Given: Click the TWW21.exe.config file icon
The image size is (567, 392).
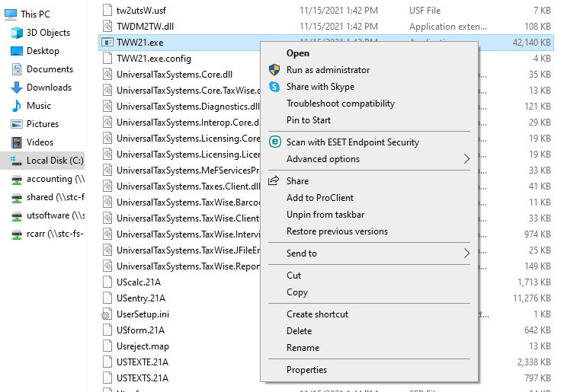Looking at the screenshot, I should click(107, 59).
